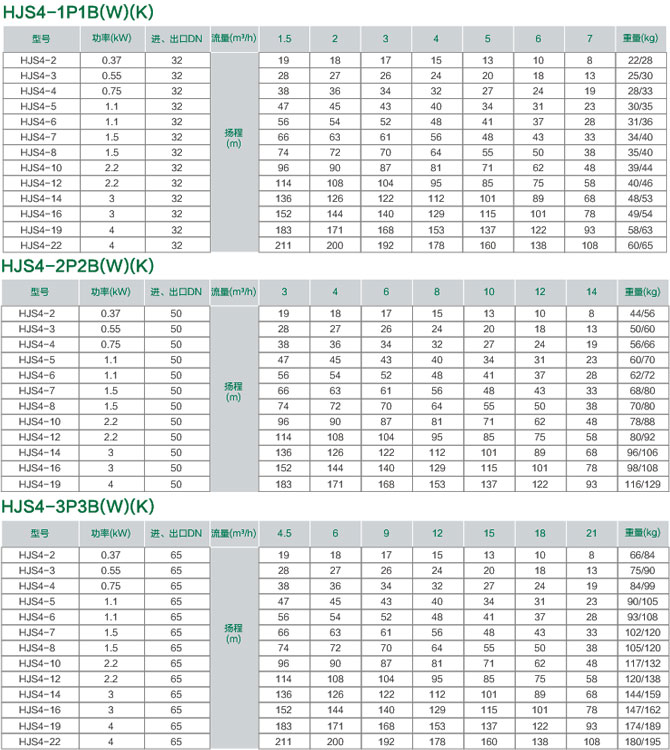Click HJS4-2 model in the 1P1B table

41,60
